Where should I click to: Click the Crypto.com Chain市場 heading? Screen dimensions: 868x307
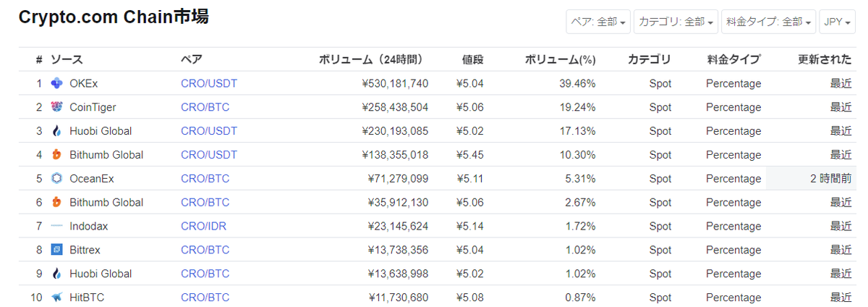pos(114,17)
